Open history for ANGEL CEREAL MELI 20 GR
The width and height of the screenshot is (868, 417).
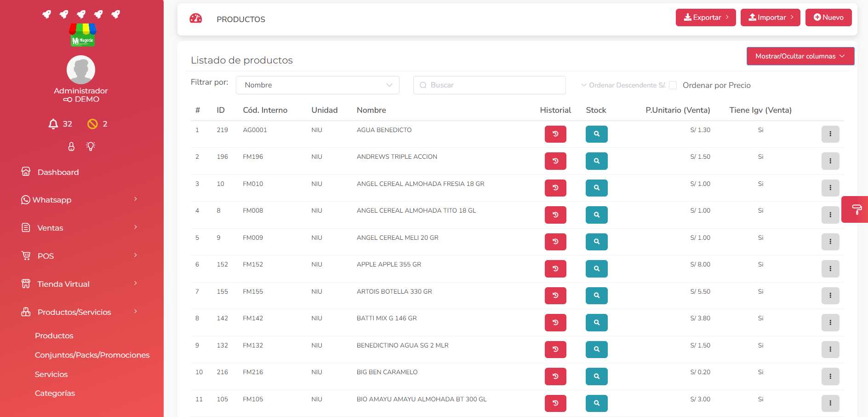555,242
